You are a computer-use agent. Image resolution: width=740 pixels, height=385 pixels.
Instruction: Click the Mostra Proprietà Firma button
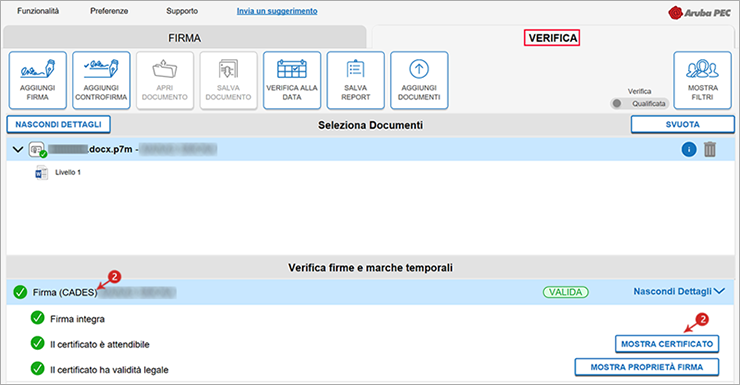tap(647, 367)
